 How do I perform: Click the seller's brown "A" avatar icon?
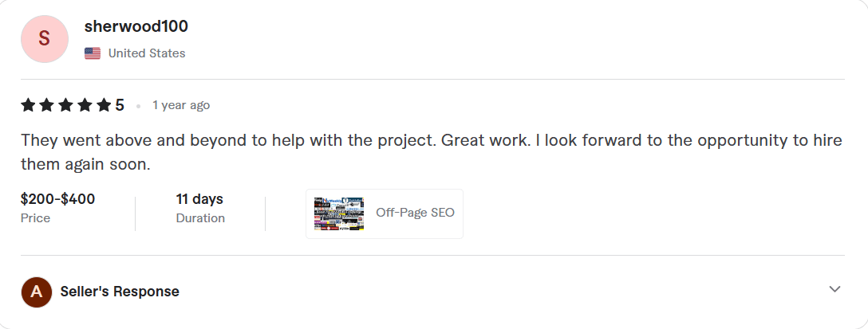pyautogui.click(x=36, y=292)
